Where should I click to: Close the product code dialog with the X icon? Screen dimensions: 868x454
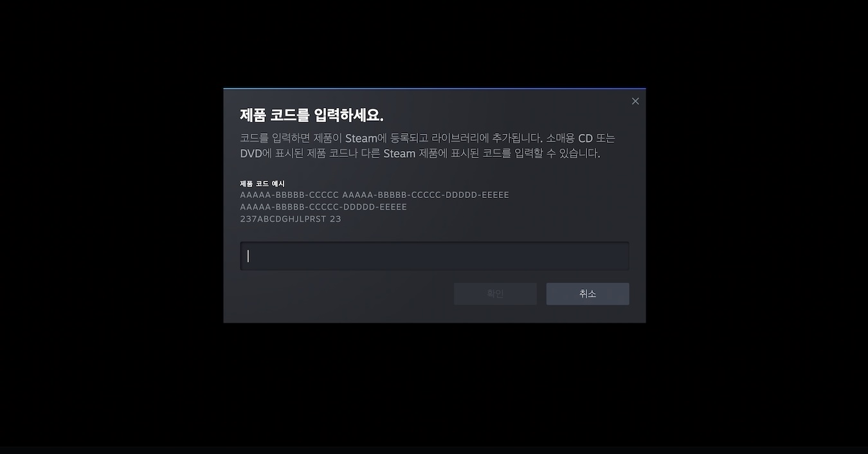click(635, 101)
